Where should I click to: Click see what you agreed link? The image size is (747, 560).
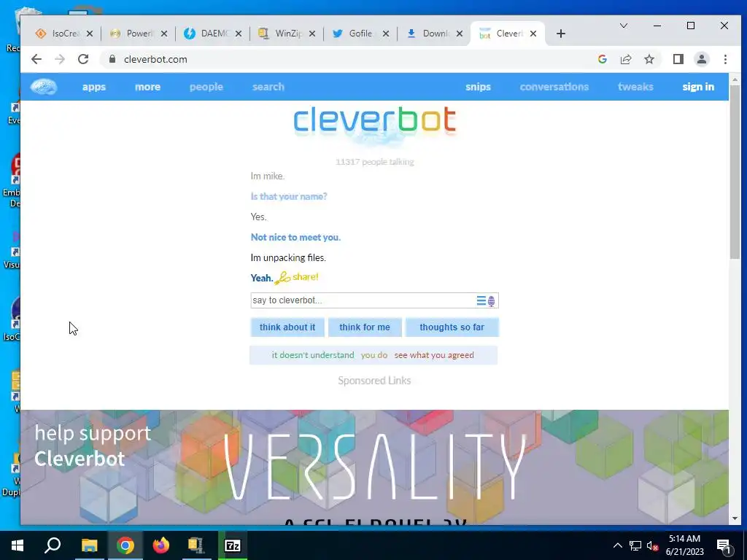tap(434, 355)
